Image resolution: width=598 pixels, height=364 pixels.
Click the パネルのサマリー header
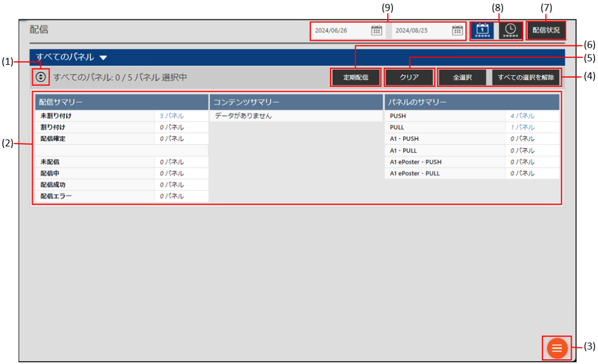point(418,102)
